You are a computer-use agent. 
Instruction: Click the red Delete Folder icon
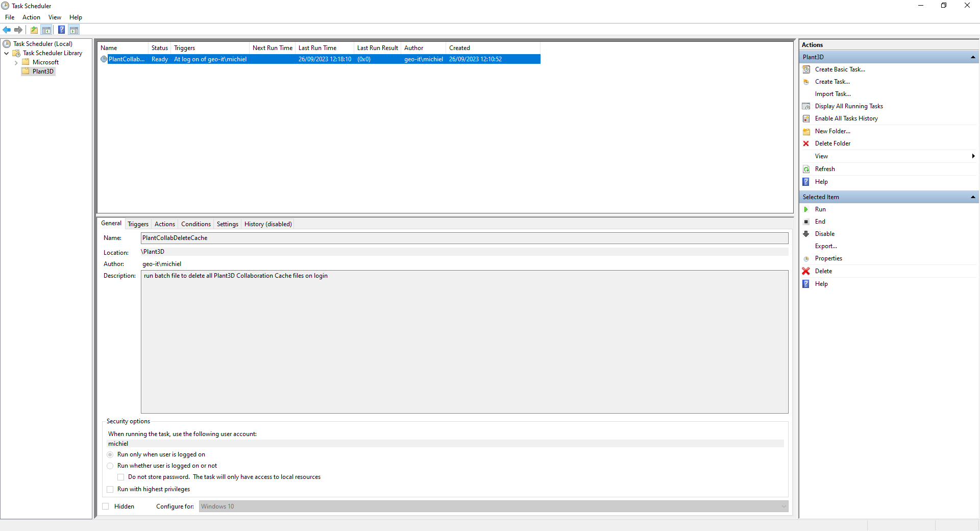[x=806, y=143]
